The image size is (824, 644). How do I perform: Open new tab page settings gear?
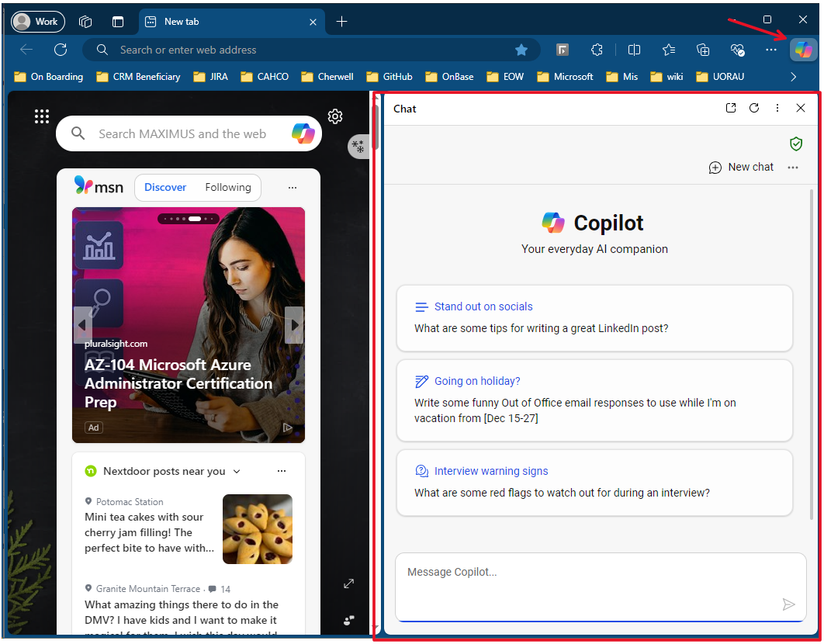(335, 116)
